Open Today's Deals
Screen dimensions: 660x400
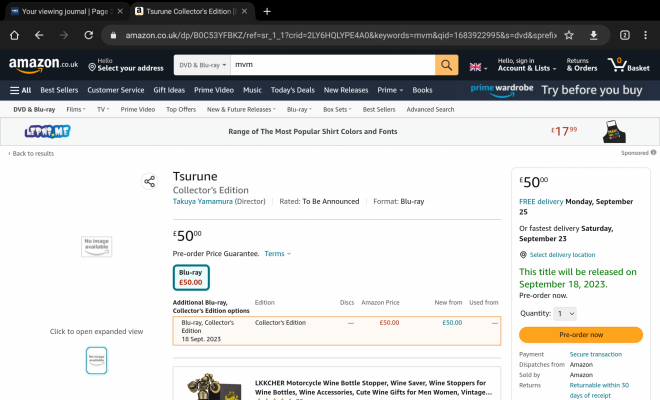293,90
